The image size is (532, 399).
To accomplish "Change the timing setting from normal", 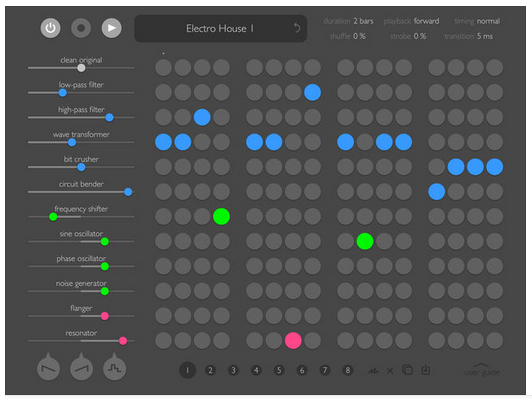I will [488, 21].
